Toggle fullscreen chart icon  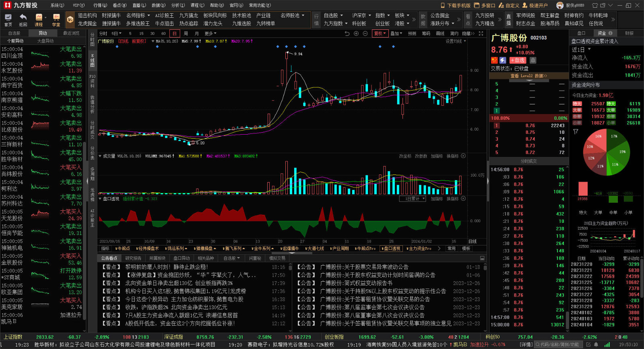click(481, 33)
